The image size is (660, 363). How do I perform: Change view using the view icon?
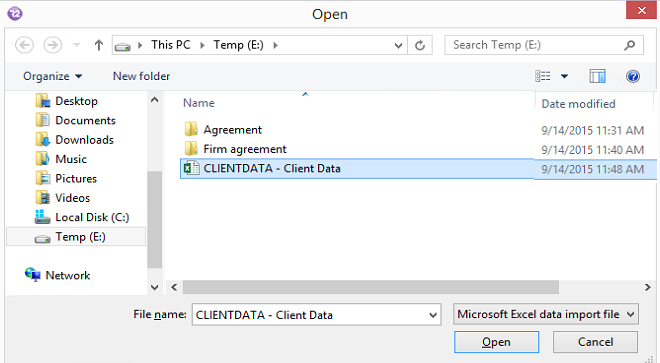(543, 76)
